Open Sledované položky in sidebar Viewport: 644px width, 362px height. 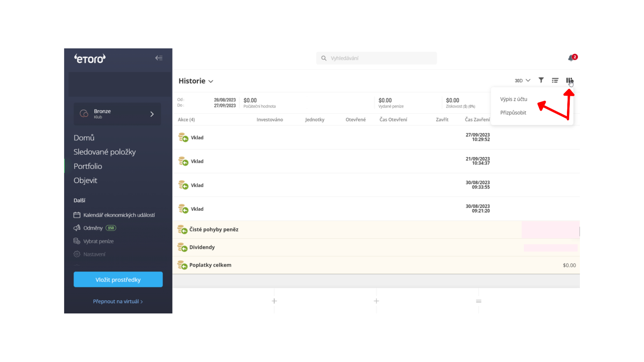pyautogui.click(x=104, y=152)
